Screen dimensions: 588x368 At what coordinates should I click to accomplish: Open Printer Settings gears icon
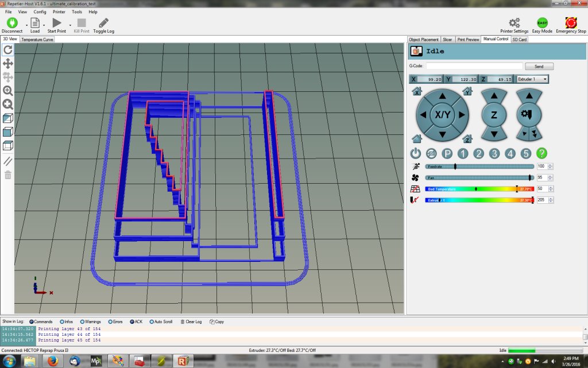click(514, 23)
